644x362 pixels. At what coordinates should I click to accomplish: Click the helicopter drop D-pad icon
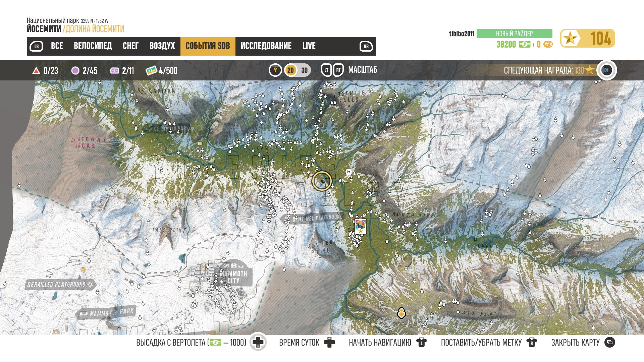(x=258, y=342)
